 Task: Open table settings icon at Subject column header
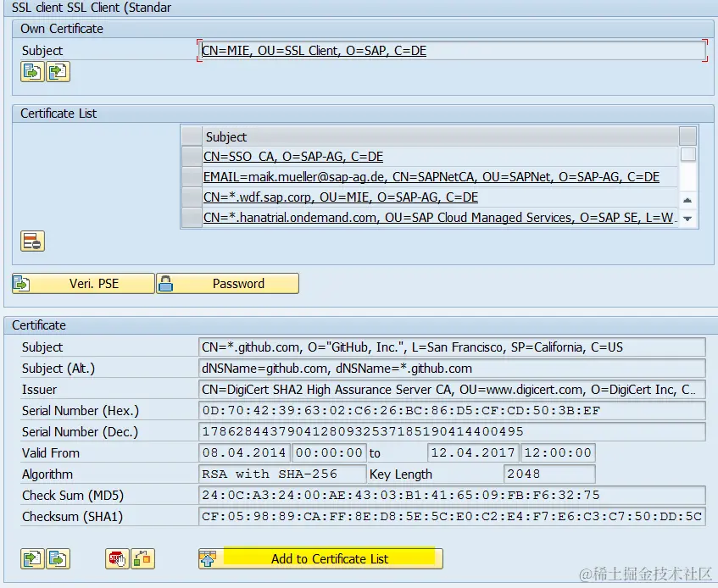coord(687,136)
